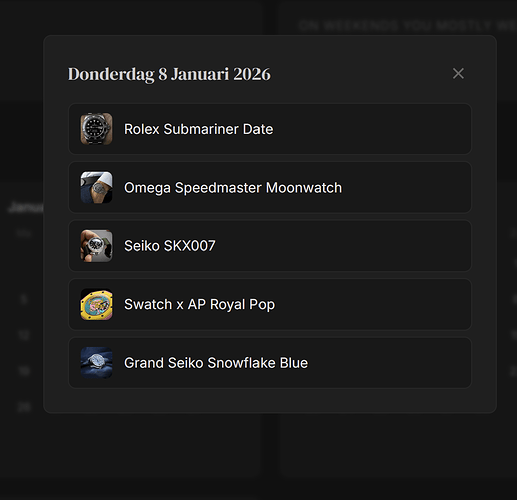
Task: Choose the Seiko SKX007 text entry
Action: coord(170,246)
